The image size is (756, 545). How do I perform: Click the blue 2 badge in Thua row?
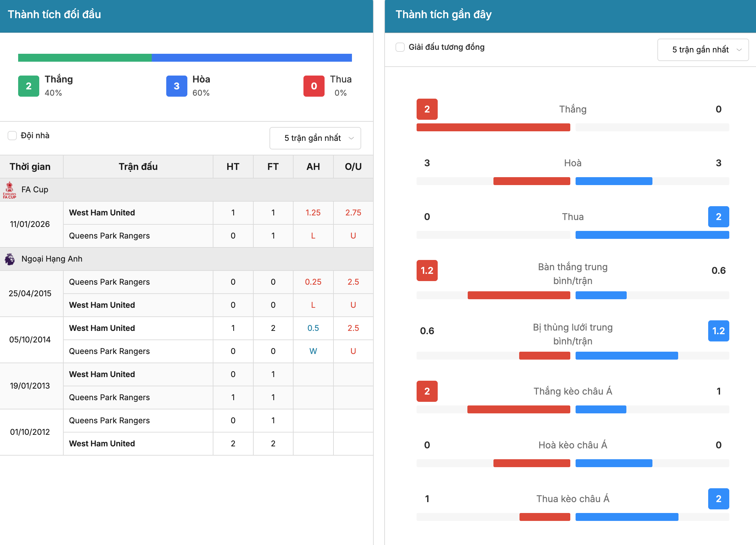click(719, 217)
